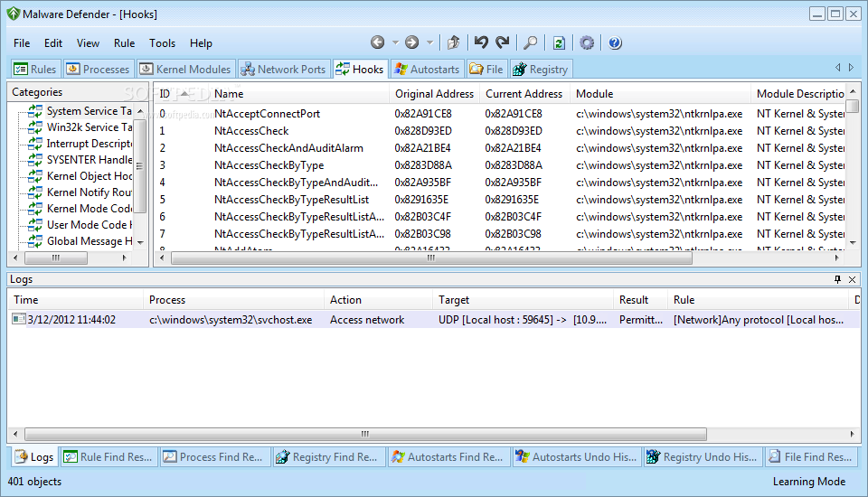Switch to the Processes tab

[99, 70]
